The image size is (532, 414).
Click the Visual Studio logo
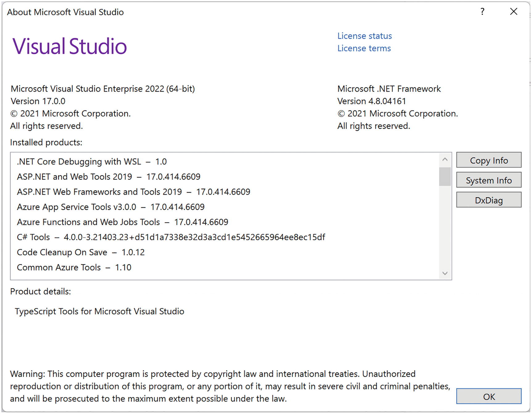69,47
